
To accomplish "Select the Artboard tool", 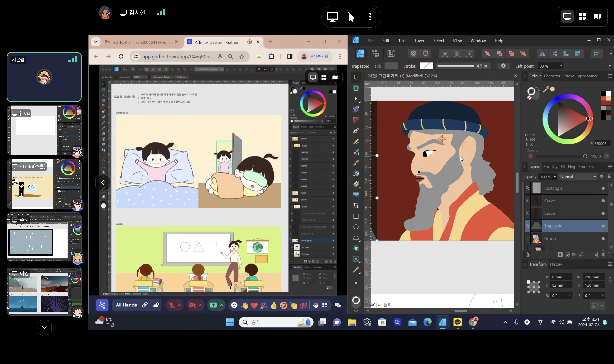I will (x=356, y=88).
